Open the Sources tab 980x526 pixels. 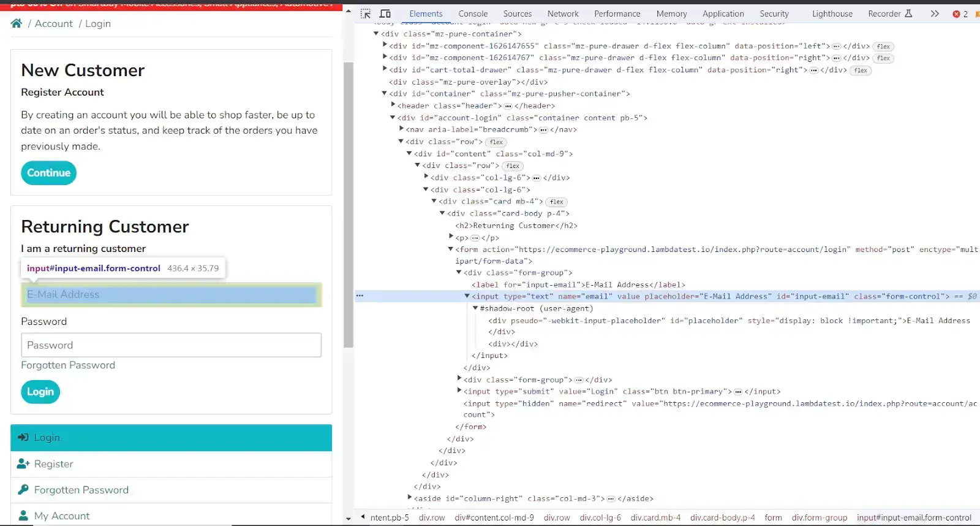click(x=518, y=13)
